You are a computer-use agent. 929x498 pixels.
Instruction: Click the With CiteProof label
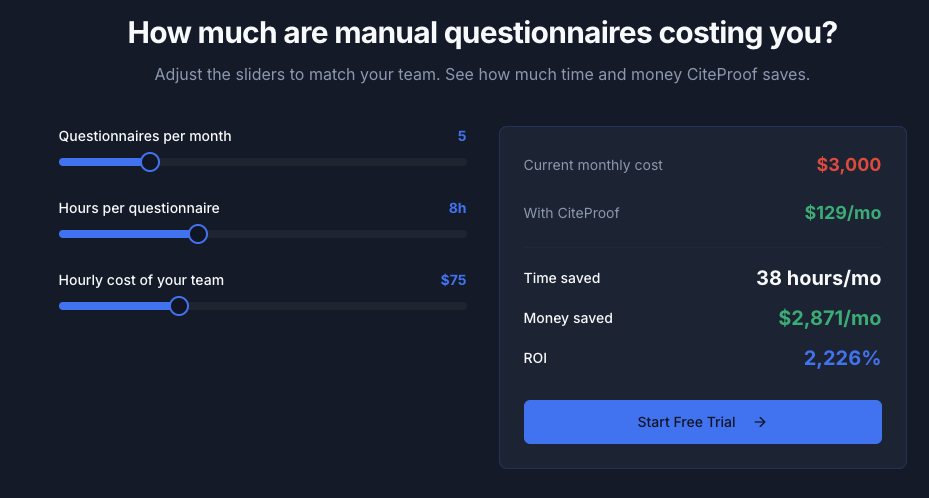(x=571, y=213)
